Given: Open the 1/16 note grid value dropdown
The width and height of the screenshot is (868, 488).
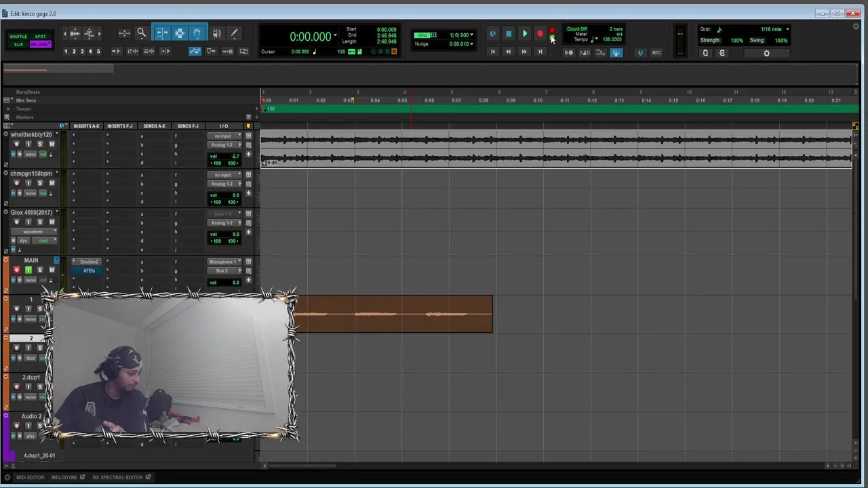Looking at the screenshot, I should (787, 30).
